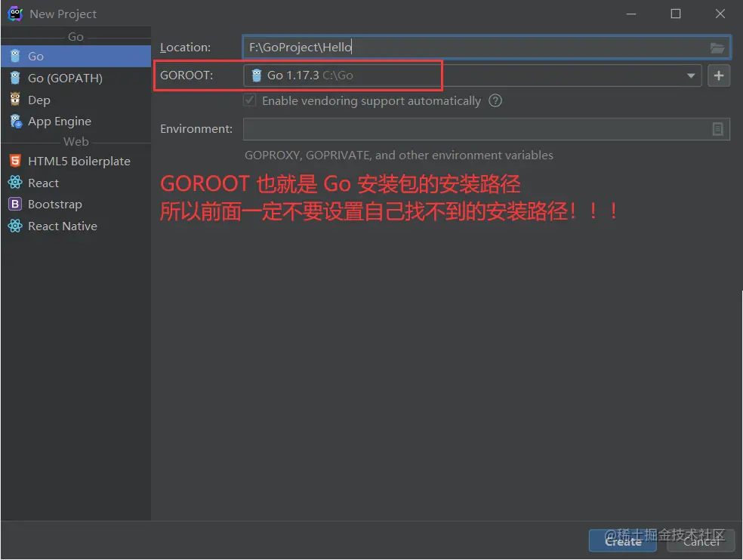The width and height of the screenshot is (743, 560).
Task: Select the React project template
Action: [76, 183]
